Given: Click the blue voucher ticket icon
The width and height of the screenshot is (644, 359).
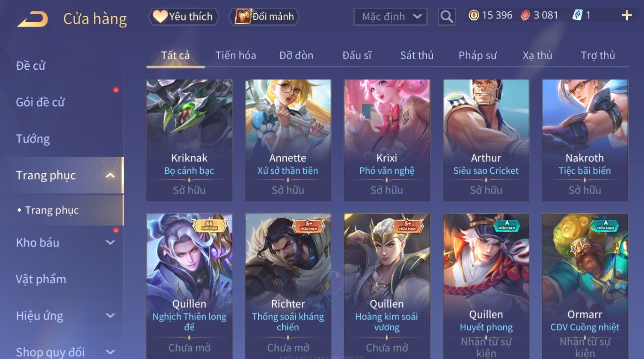Looking at the screenshot, I should (x=577, y=15).
